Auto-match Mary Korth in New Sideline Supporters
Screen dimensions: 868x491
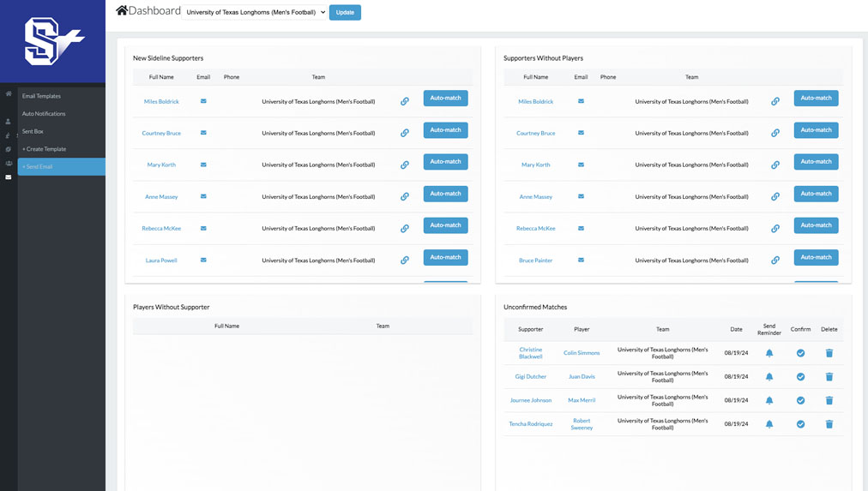tap(445, 162)
